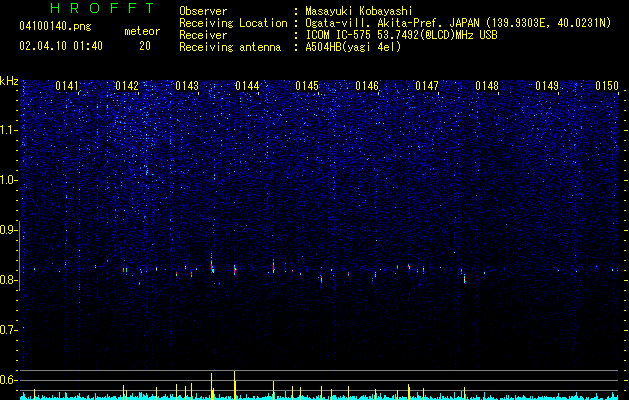Click the 'Observer' field label

[203, 11]
